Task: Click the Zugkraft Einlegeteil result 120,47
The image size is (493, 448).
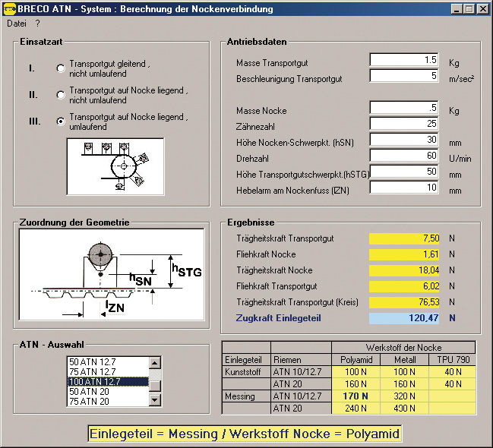Action: 404,318
